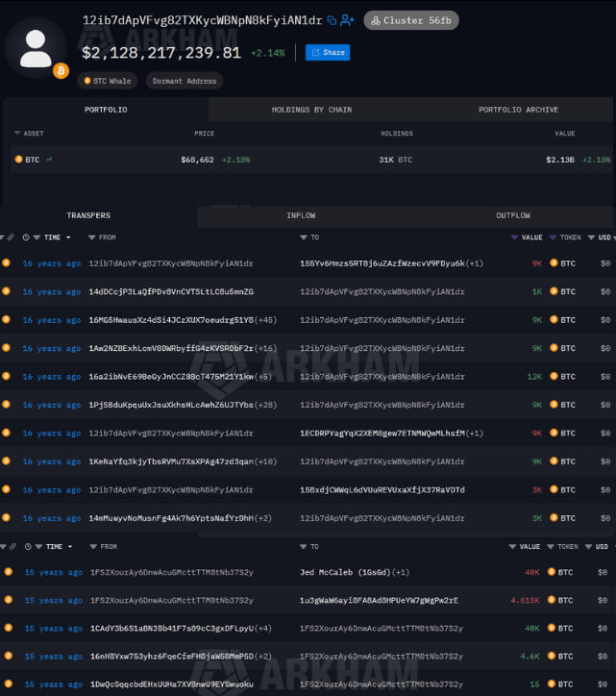The image size is (616, 696).
Task: Click the 16 years ago timestamp of the 15BxdjCW row
Action: click(x=52, y=490)
